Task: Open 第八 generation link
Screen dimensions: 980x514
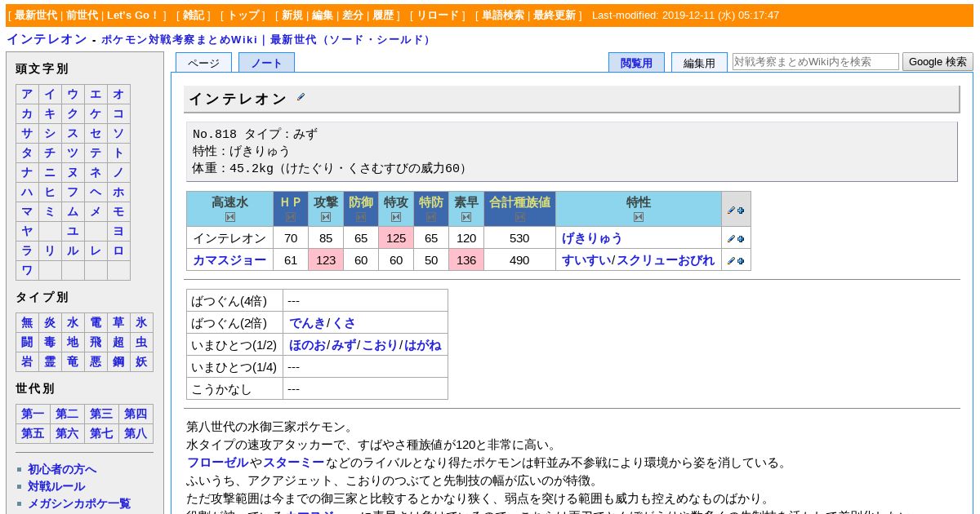Action: click(x=136, y=433)
